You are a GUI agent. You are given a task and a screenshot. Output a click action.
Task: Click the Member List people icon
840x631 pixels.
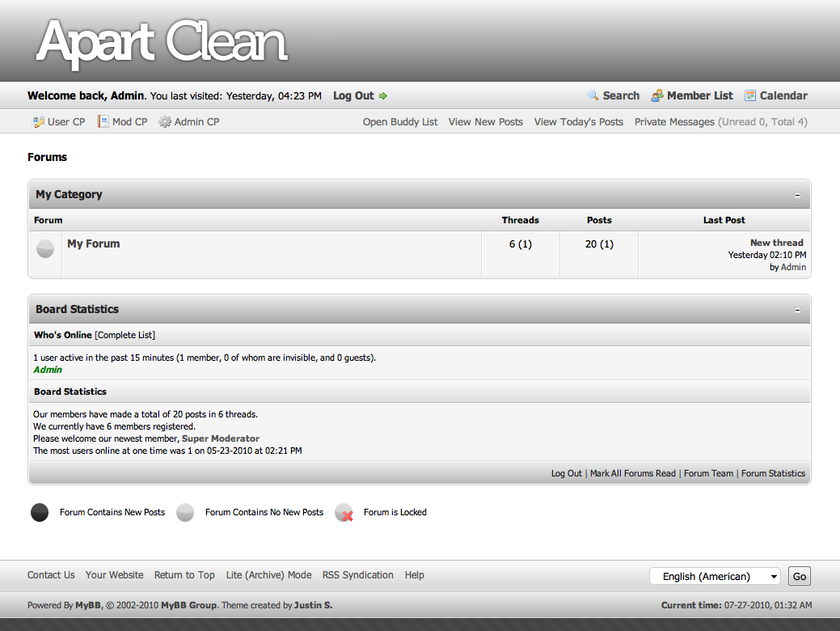click(657, 95)
